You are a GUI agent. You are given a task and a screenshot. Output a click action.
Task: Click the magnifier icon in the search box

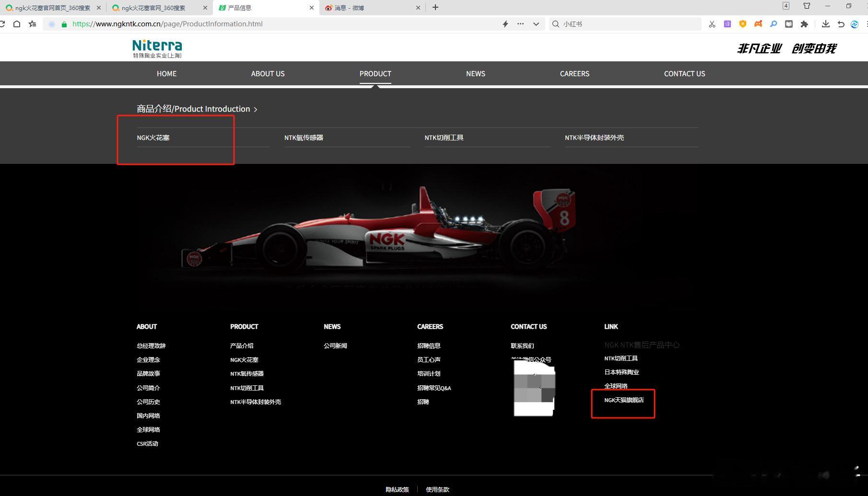click(x=556, y=24)
